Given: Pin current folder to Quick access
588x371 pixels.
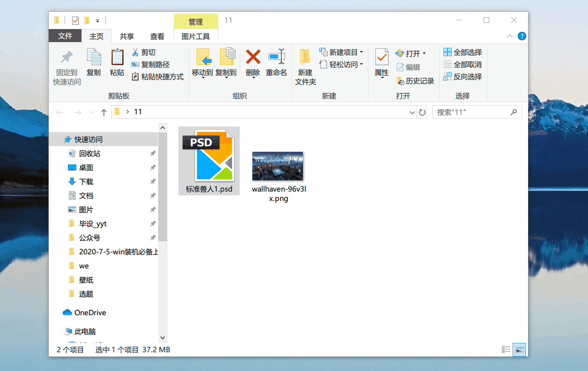Looking at the screenshot, I should (66, 66).
